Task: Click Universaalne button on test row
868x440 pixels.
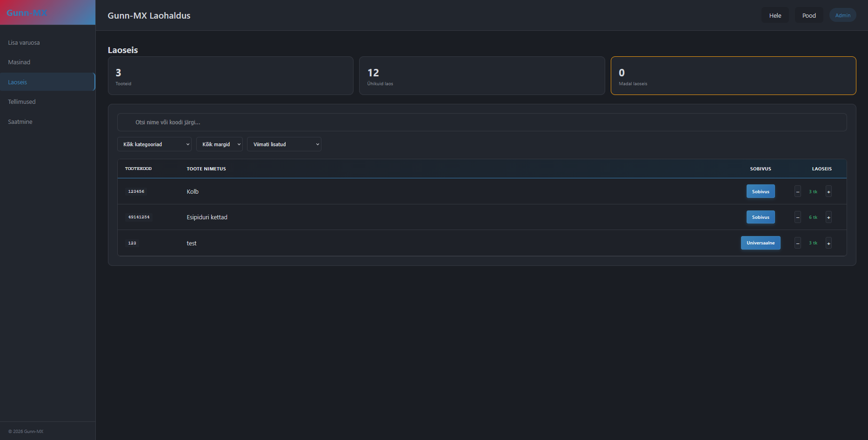Action: pos(761,243)
